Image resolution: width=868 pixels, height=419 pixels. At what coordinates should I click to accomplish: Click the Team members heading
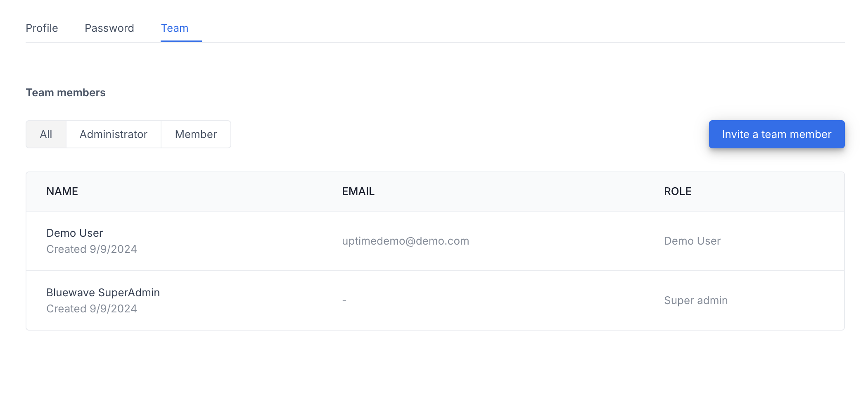pos(66,93)
